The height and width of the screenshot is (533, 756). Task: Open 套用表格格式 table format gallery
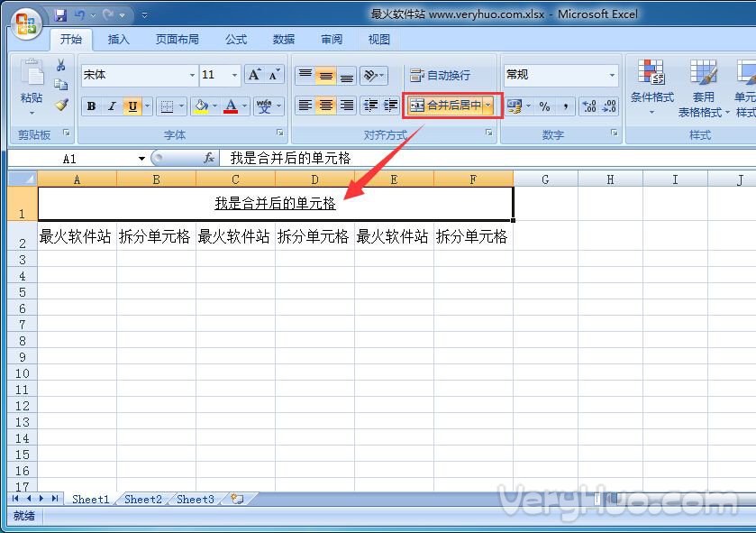coord(704,87)
